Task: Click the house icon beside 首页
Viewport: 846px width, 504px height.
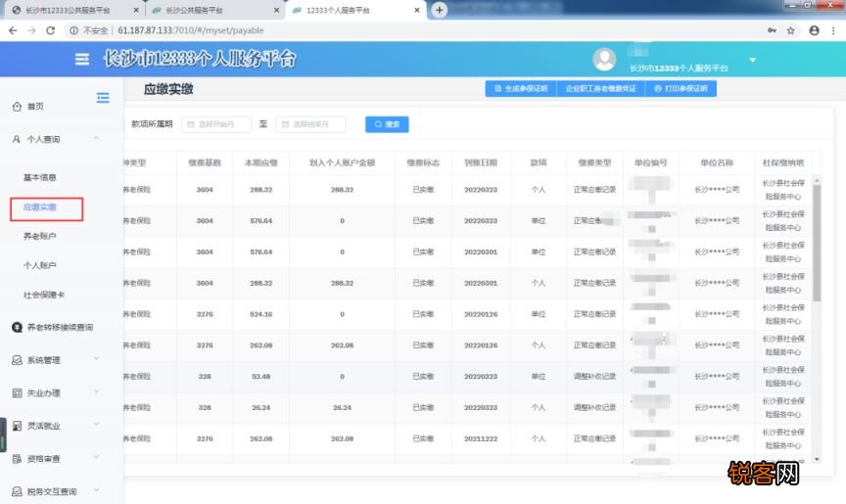Action: pyautogui.click(x=17, y=107)
